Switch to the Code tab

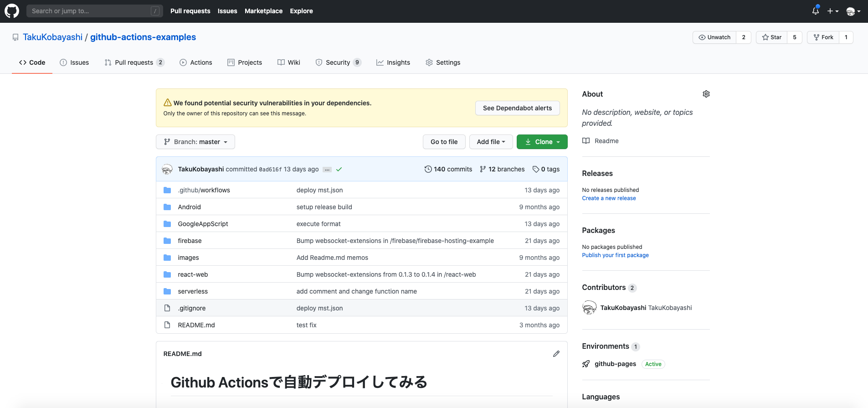[x=32, y=62]
